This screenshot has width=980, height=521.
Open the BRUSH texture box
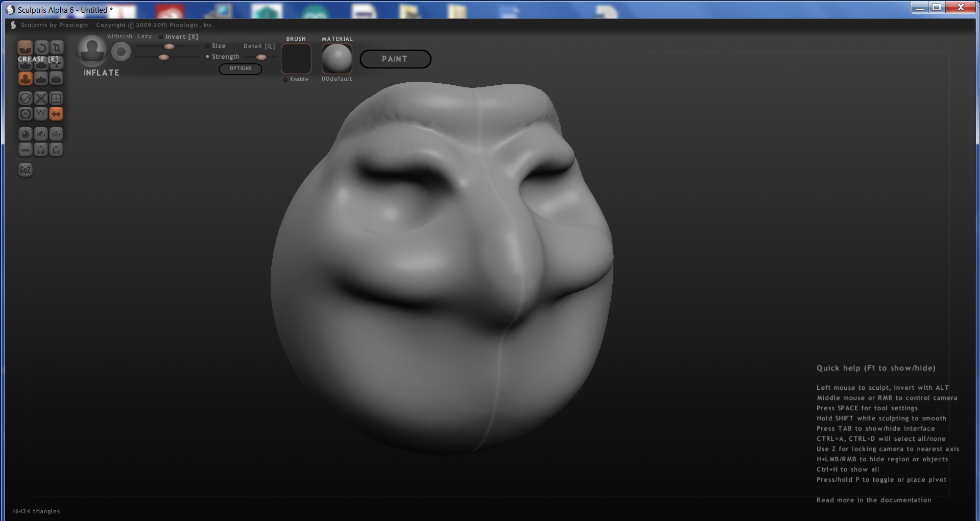[296, 59]
